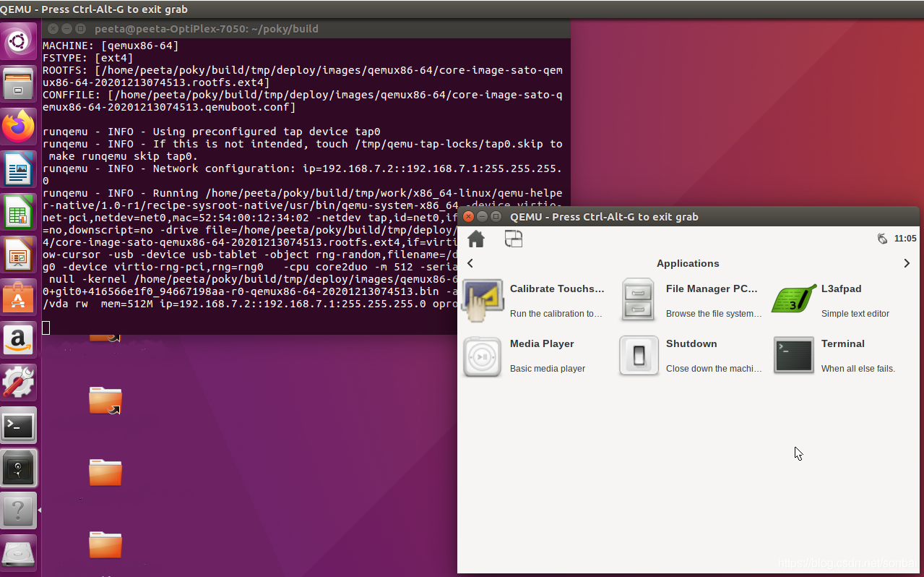Click the terminal line starting with CONFFILE:
This screenshot has height=577, width=924.
[303, 101]
